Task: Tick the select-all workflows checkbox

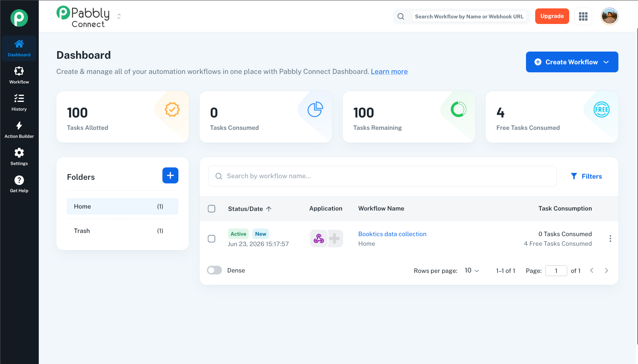Action: (212, 209)
